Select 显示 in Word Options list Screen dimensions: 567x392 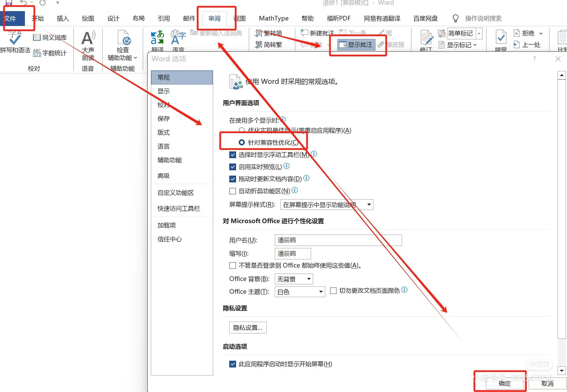coord(182,91)
